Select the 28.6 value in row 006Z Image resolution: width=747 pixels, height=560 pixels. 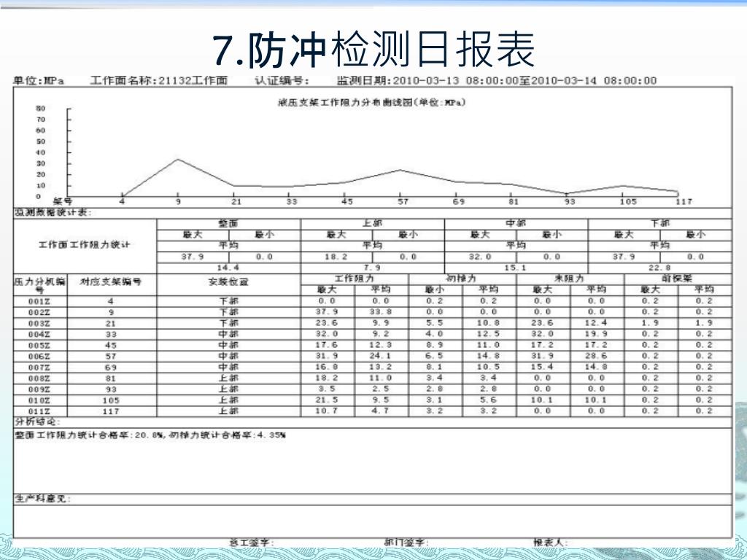596,356
